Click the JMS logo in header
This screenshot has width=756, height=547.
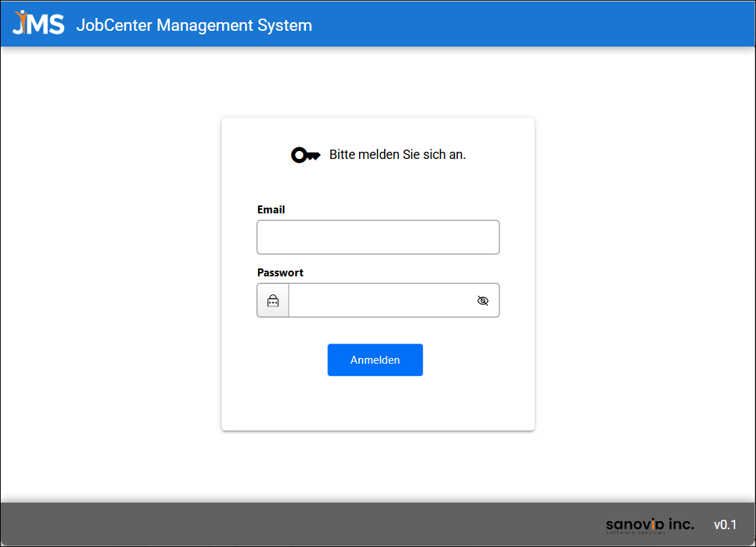[39, 23]
